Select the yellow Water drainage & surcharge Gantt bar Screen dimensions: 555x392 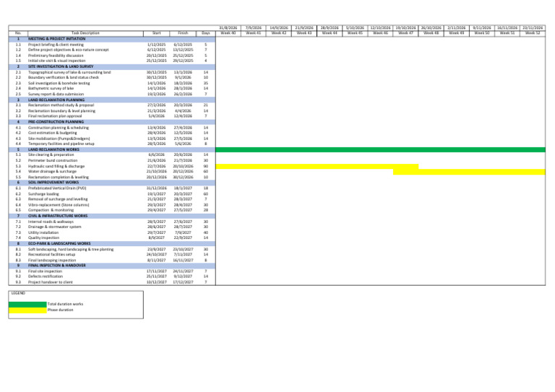pos(469,172)
